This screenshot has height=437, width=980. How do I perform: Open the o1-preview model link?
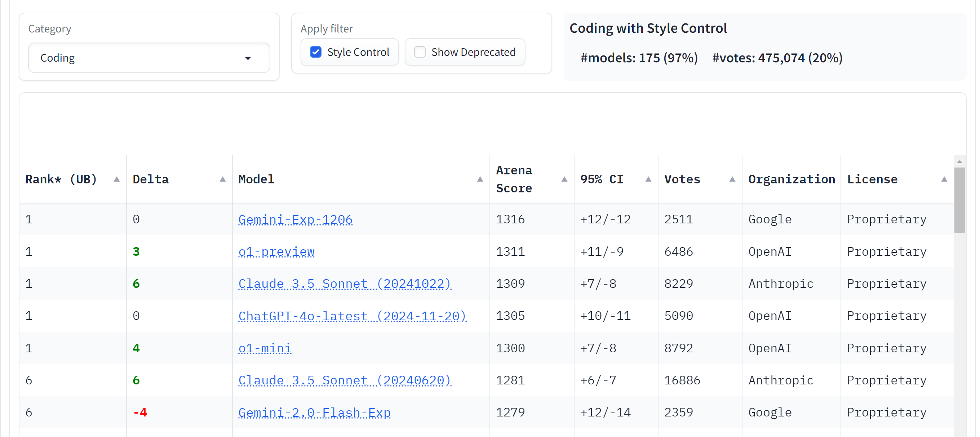276,252
